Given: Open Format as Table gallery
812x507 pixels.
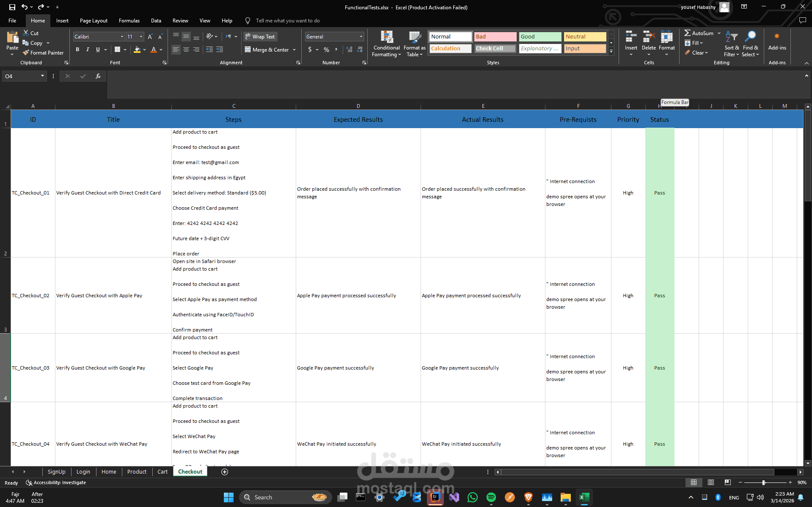Looking at the screenshot, I should point(415,44).
